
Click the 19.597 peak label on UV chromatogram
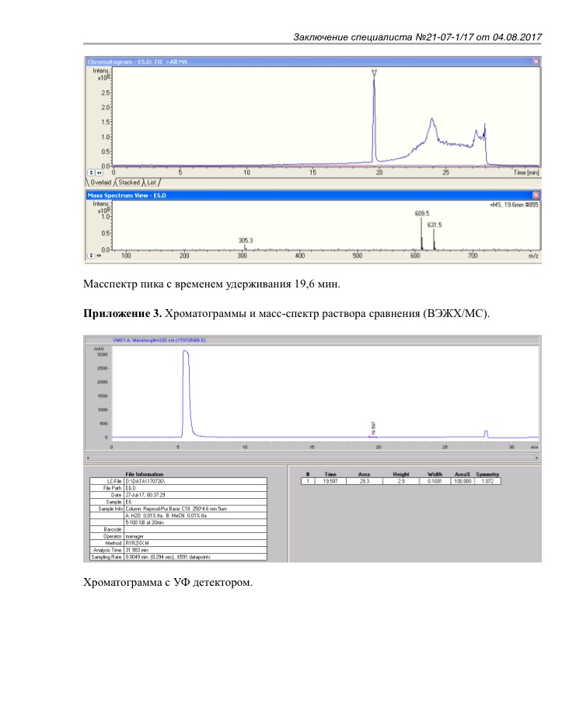(374, 427)
